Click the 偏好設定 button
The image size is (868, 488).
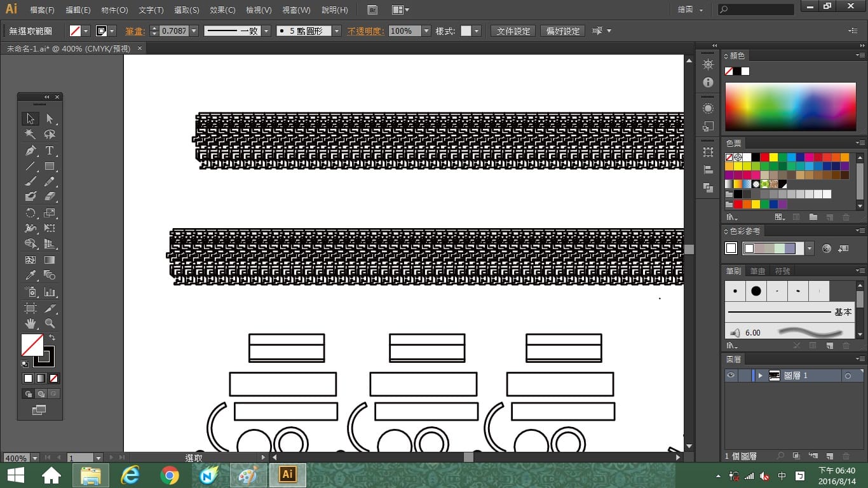563,30
